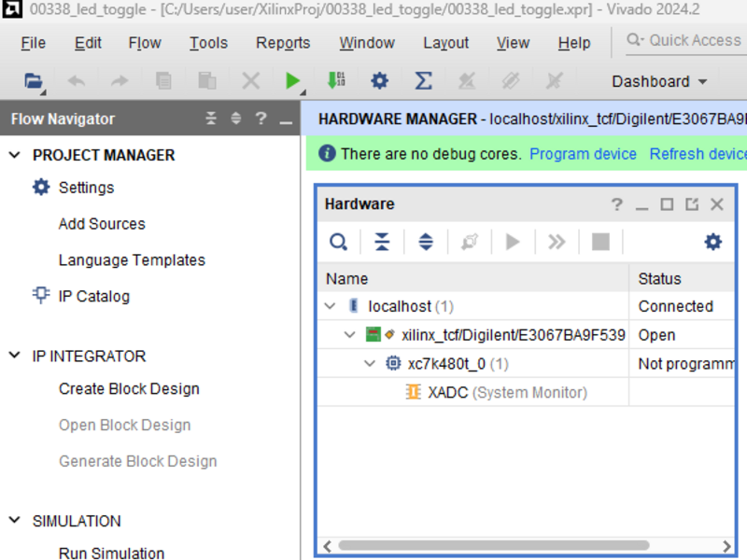Click Run Simulation
Viewport: 747px width, 560px height.
click(x=111, y=553)
